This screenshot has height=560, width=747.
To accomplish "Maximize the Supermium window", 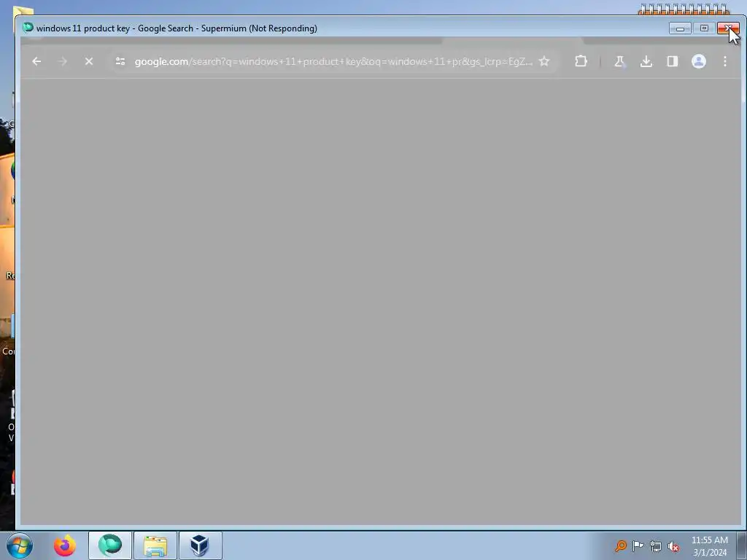I will point(704,28).
